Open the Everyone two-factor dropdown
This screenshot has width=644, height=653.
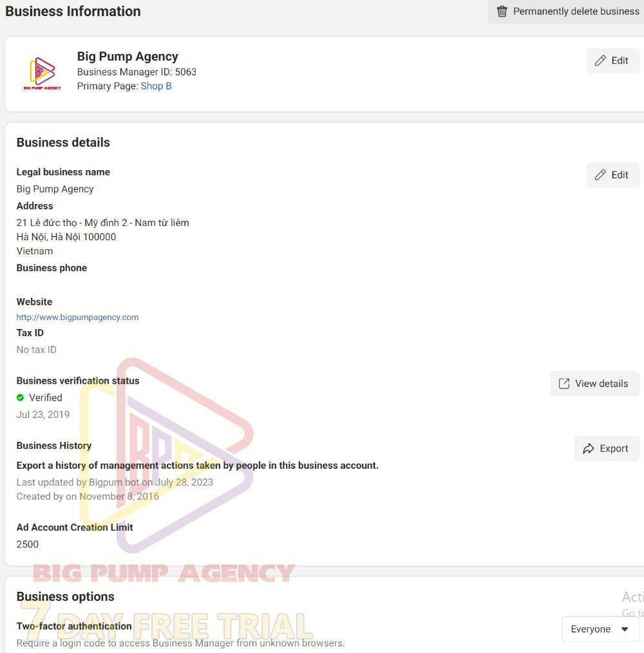(600, 629)
